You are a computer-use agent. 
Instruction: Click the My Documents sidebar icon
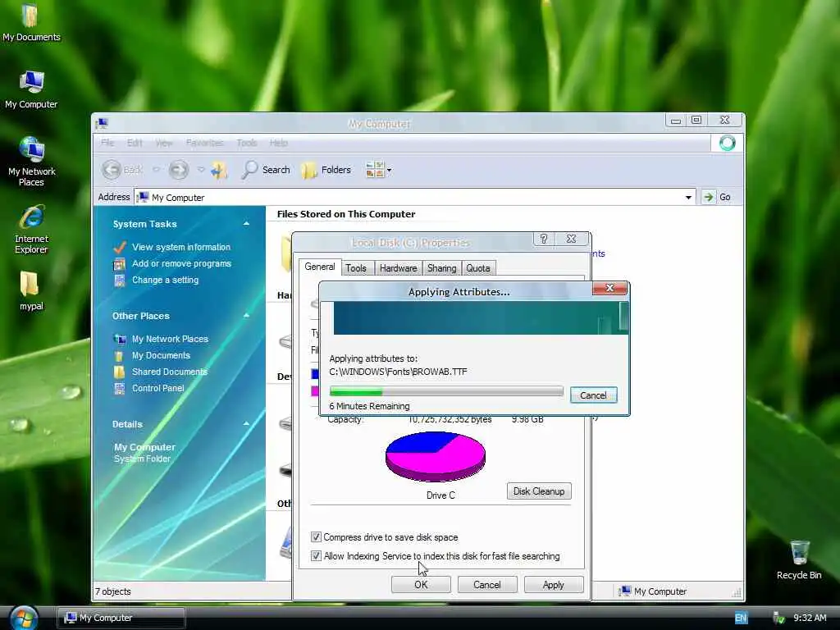pyautogui.click(x=120, y=356)
